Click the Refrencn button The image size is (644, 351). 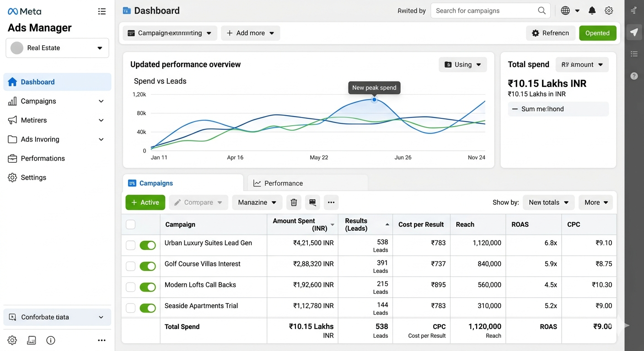(x=551, y=33)
